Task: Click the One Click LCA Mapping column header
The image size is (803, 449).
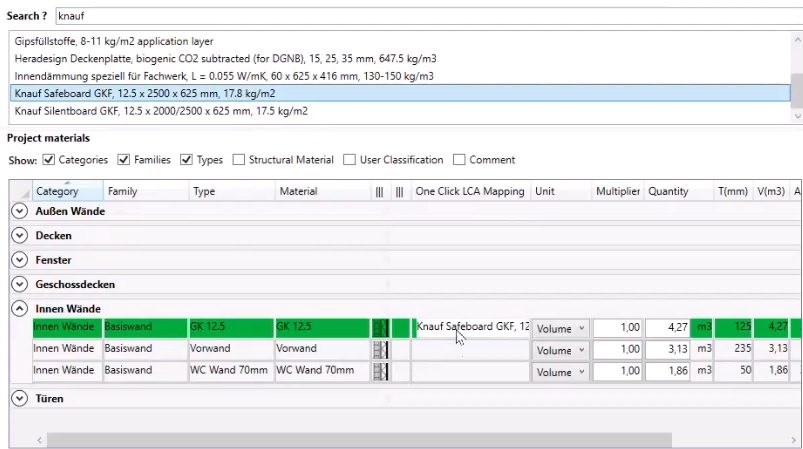Action: pyautogui.click(x=469, y=191)
